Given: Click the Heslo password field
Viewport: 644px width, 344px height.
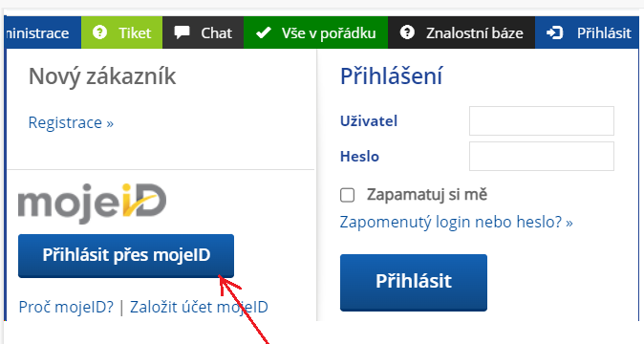Looking at the screenshot, I should pyautogui.click(x=542, y=156).
